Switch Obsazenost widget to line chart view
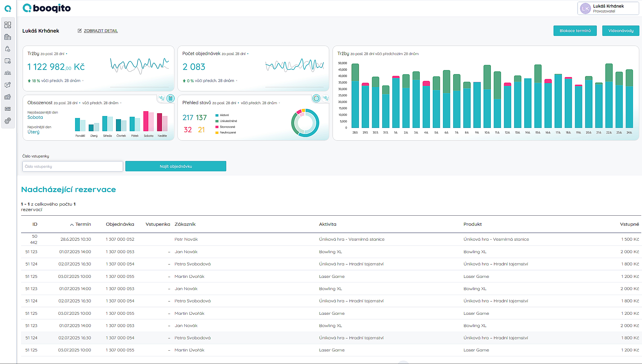The image size is (642, 364). 162,98
